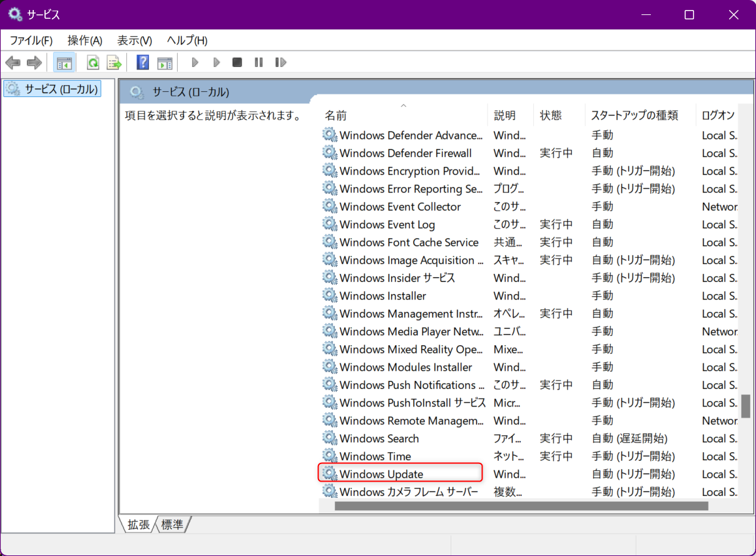The width and height of the screenshot is (756, 556).
Task: Click the gear icon of Windows Insider サービス
Action: tap(330, 278)
